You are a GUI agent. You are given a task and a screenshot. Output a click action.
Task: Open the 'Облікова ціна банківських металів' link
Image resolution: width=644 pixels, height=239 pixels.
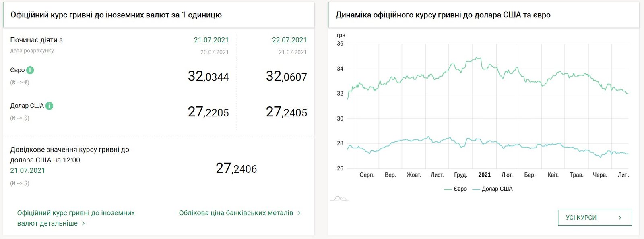point(236,213)
